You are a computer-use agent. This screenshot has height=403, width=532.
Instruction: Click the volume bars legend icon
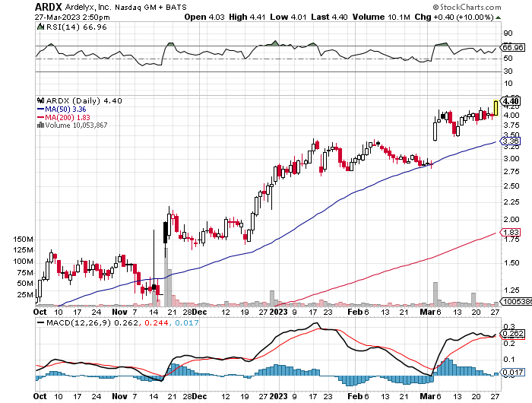[x=40, y=125]
